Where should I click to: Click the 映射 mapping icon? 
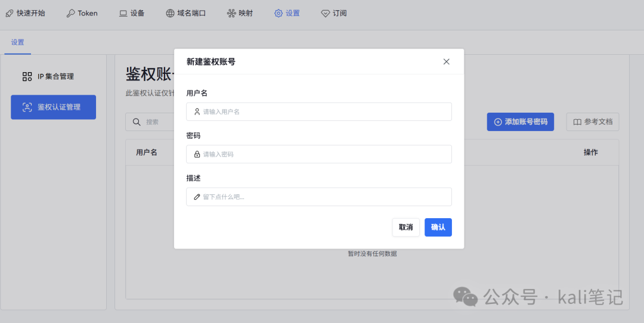tap(231, 13)
